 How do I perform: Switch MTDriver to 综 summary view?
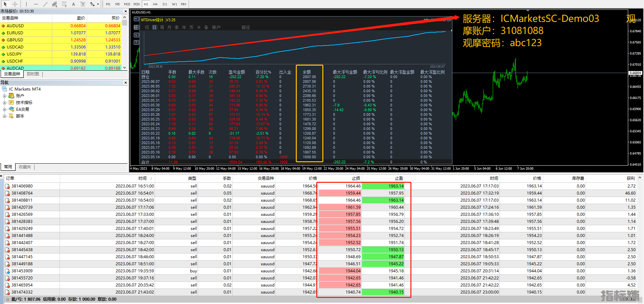(147, 27)
